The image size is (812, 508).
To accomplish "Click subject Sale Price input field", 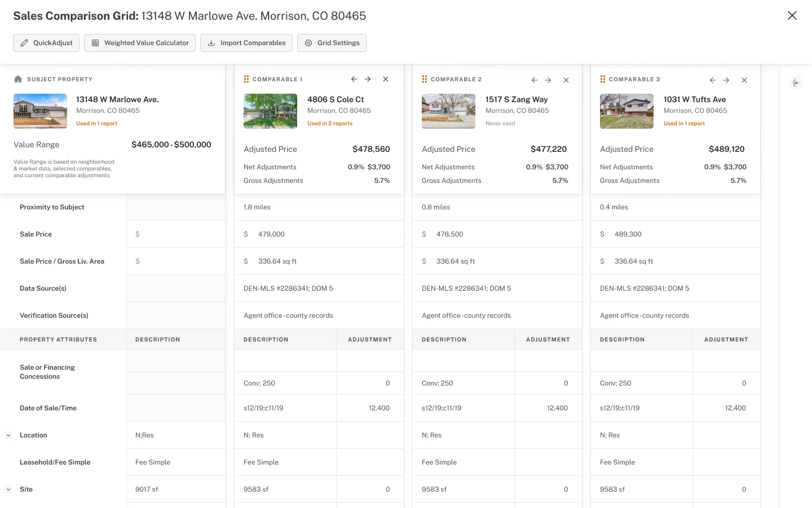I will point(176,234).
